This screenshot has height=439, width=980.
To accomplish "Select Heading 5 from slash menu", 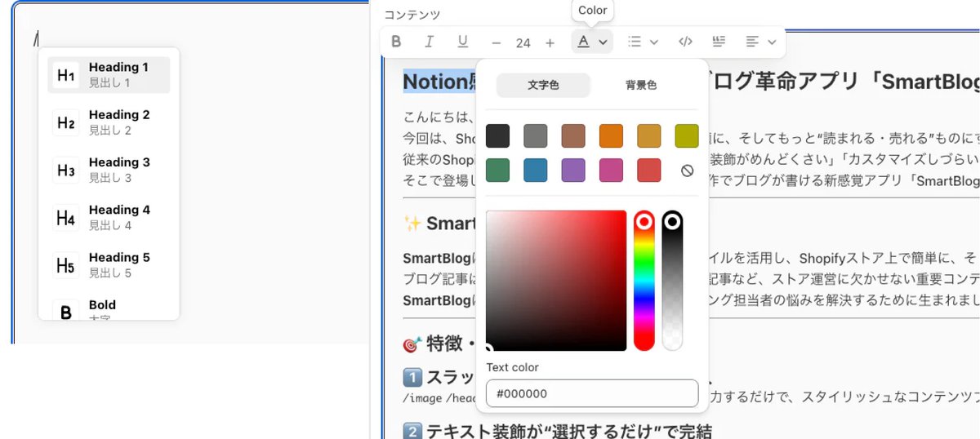I will pos(109,265).
